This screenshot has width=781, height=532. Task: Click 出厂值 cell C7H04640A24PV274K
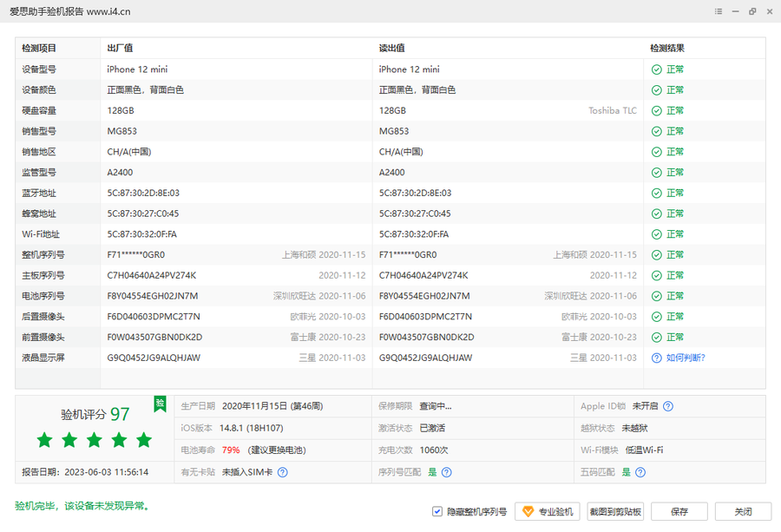(151, 275)
